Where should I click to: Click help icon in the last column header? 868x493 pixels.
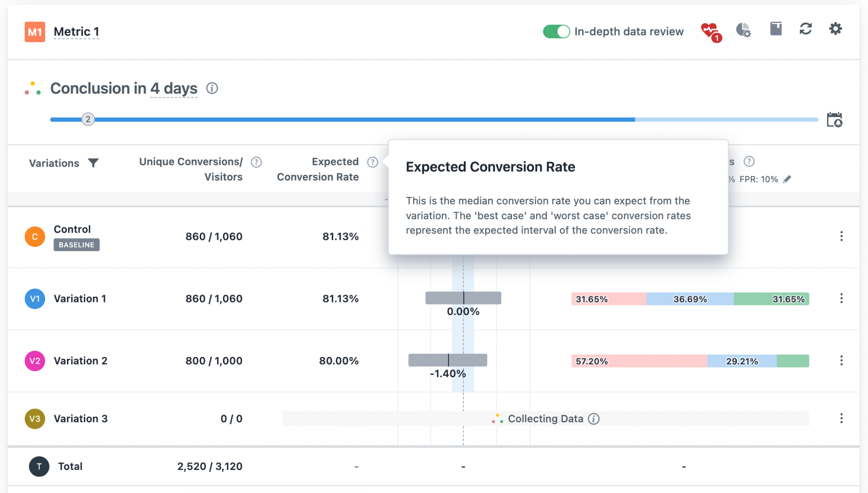tap(749, 161)
